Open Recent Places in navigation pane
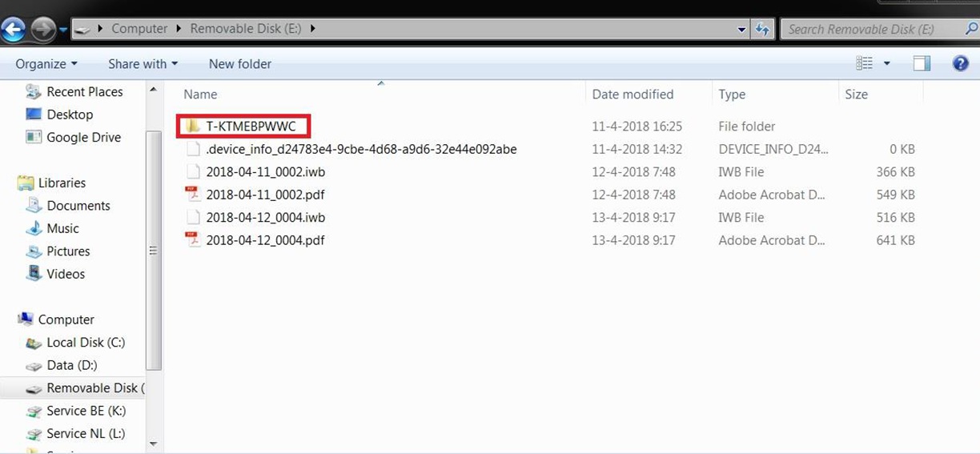Screen dimensions: 980x454 click(85, 92)
